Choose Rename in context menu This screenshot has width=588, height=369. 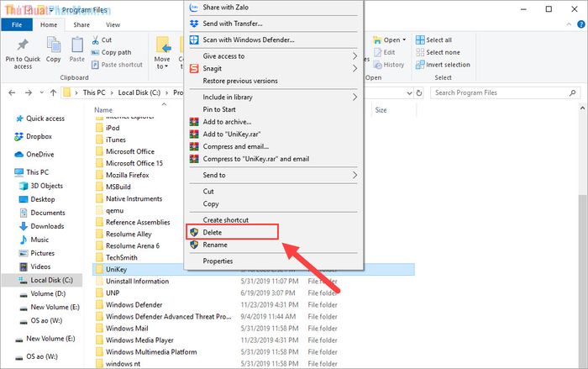point(273,245)
